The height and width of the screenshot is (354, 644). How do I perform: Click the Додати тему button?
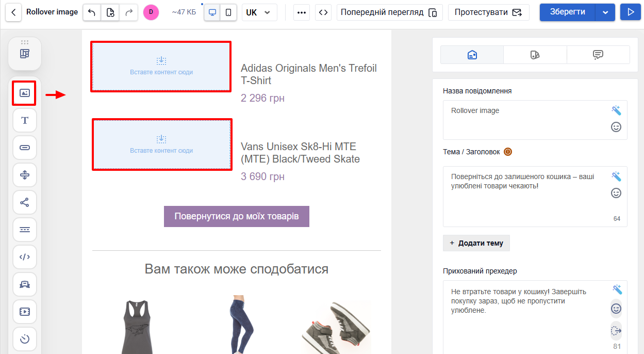[x=476, y=243]
